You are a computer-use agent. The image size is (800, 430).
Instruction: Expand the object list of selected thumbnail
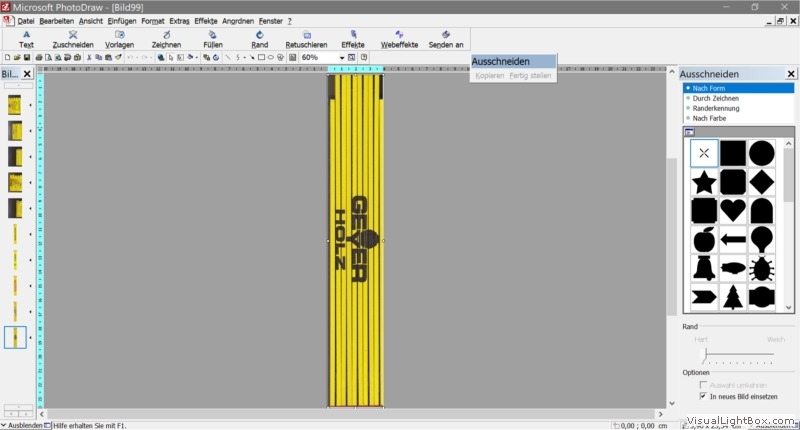pos(30,338)
